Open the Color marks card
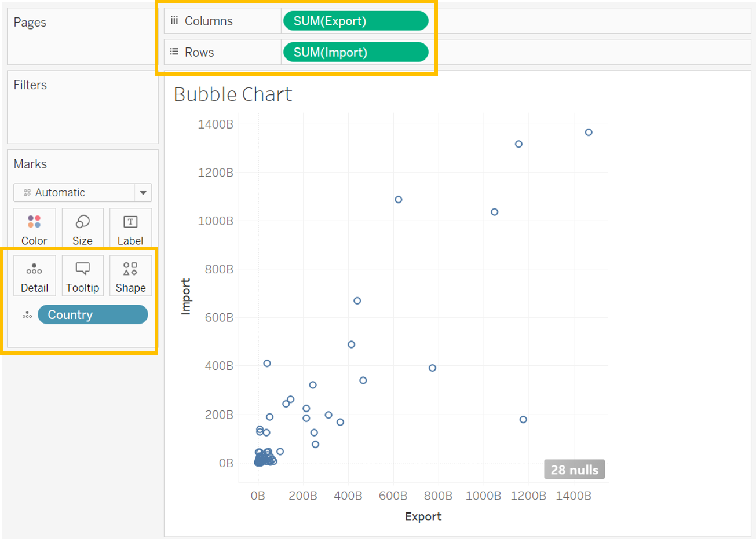Viewport: 756px width, 539px height. coord(34,229)
